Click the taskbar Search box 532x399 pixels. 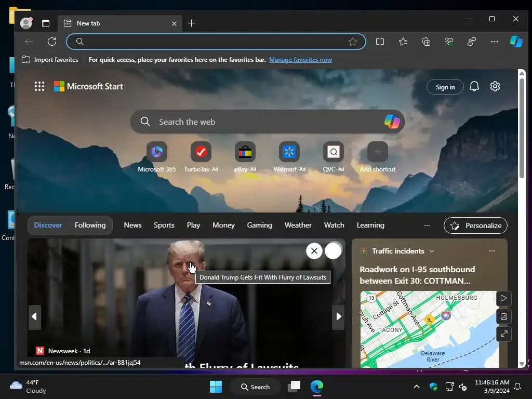tap(255, 387)
